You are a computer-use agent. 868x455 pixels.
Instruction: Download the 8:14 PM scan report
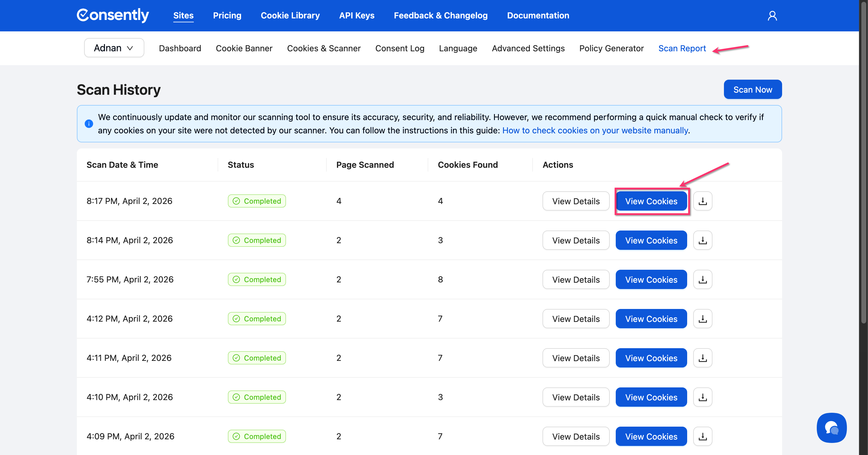(x=703, y=240)
